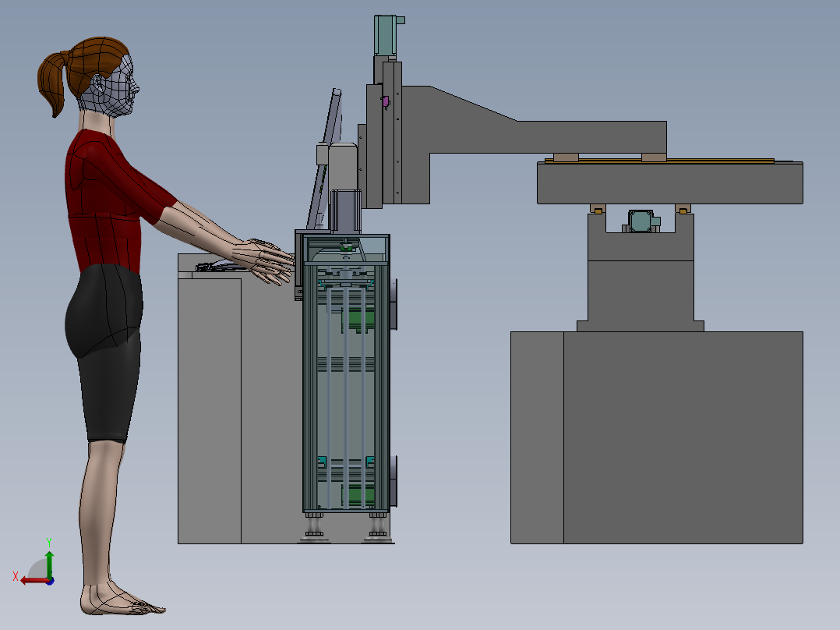Select the tilted monitor screen panel
Screen dimensions: 840x630
click(325, 158)
